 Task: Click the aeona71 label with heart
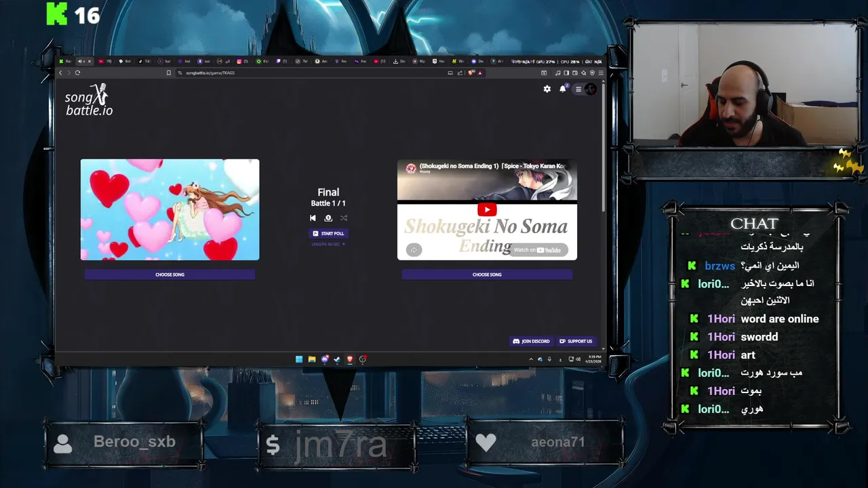coord(557,442)
